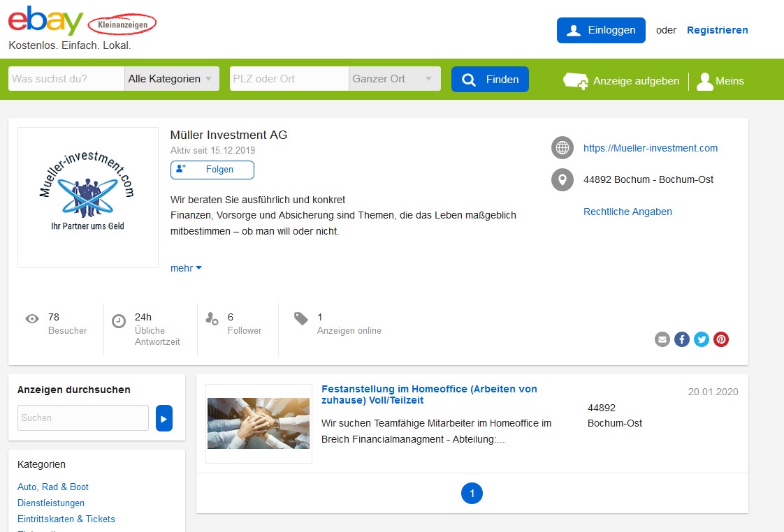784x532 pixels.
Task: Share the profile on Facebook
Action: (x=681, y=340)
